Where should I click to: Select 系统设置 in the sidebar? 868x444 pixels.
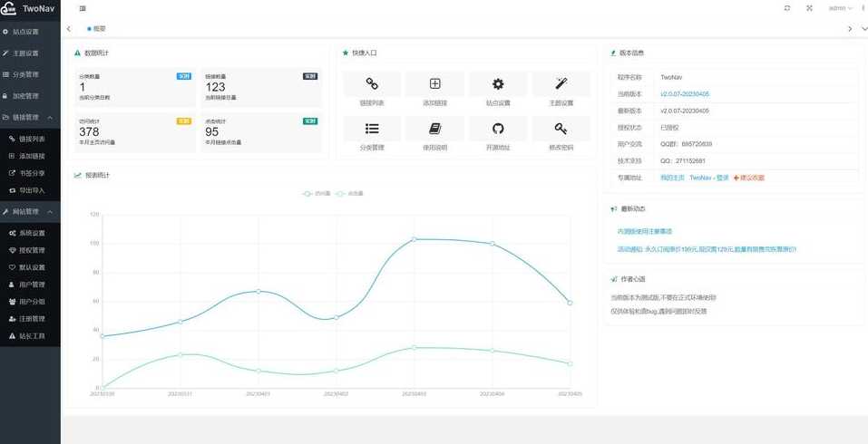point(30,234)
